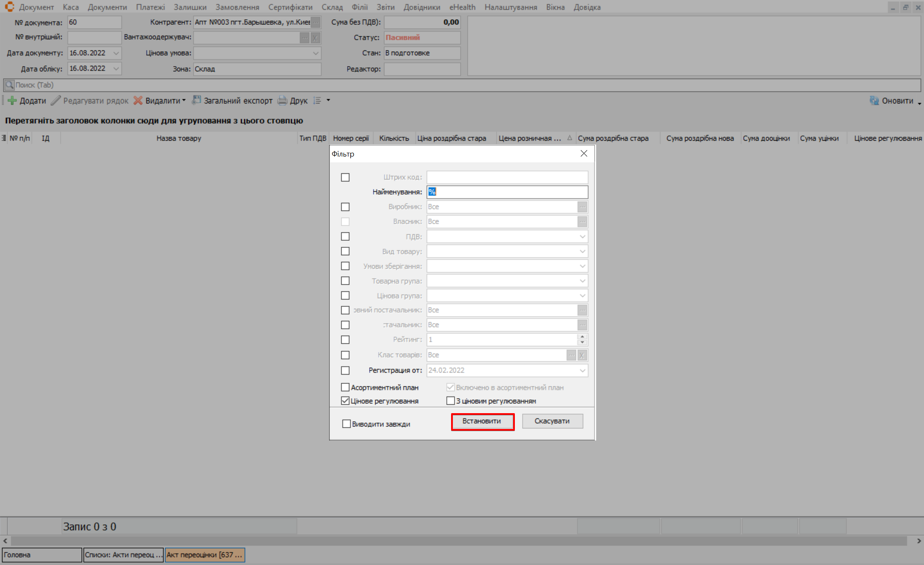Screen dimensions: 924x565
Task: Click ellipsis button next to Виробник field
Action: (x=582, y=207)
